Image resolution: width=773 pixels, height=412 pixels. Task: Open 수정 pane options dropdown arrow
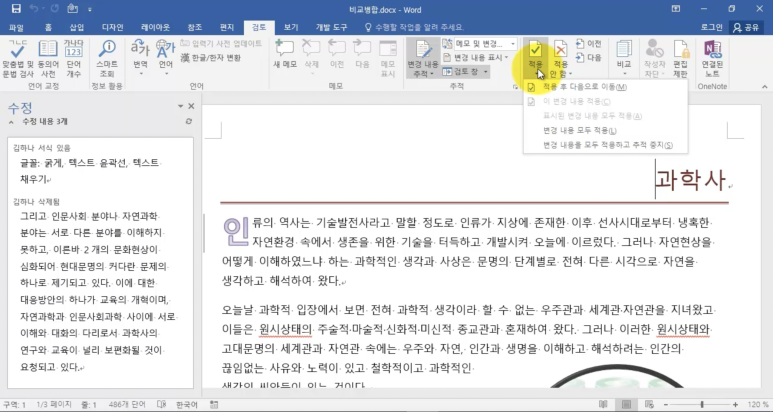(180, 106)
